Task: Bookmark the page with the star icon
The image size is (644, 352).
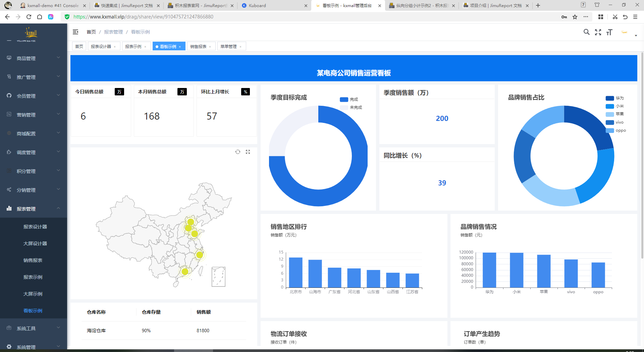Action: tap(575, 17)
